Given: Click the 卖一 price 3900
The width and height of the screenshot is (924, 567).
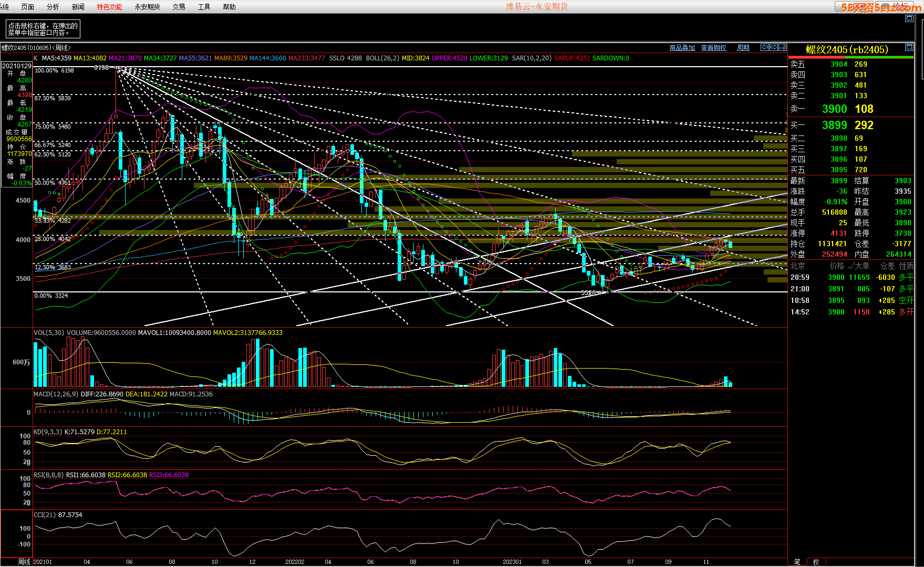Looking at the screenshot, I should [834, 109].
